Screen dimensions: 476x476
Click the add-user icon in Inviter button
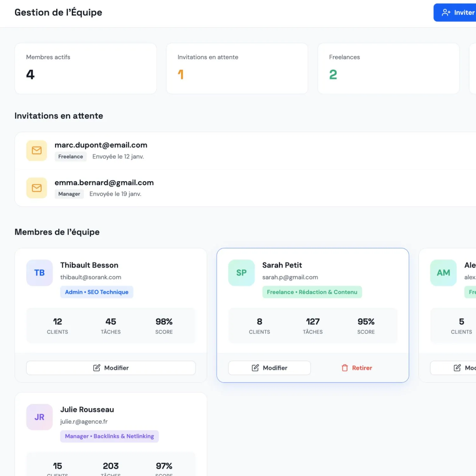[446, 13]
